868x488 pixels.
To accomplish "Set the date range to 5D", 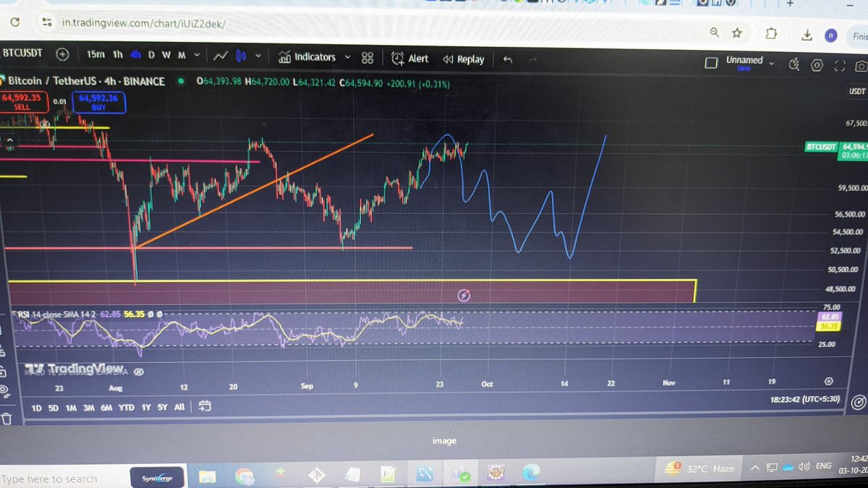I will (54, 408).
